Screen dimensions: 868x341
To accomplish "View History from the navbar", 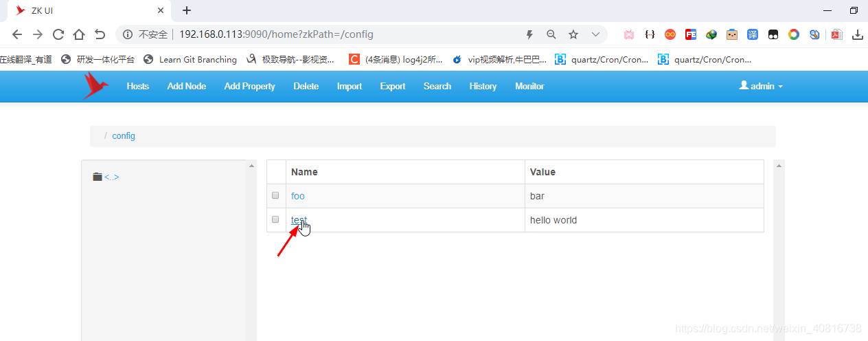I will [x=483, y=86].
